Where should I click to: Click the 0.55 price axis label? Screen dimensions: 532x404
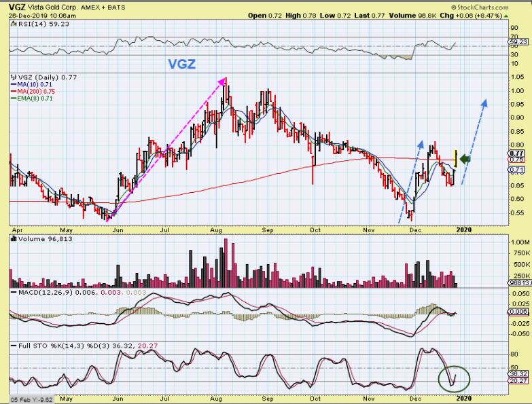coord(518,213)
